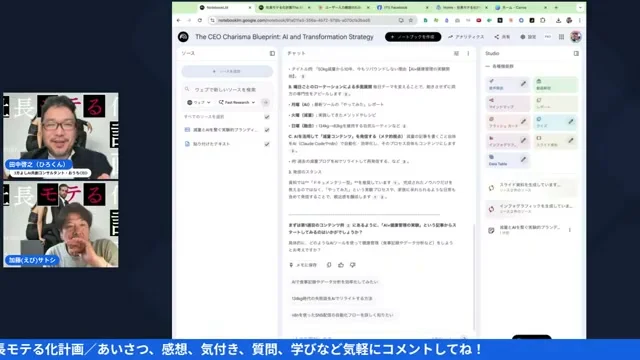The width and height of the screenshot is (640, 360).
Task: Choose the first suggested follow-up question chip
Action: pyautogui.click(x=335, y=282)
